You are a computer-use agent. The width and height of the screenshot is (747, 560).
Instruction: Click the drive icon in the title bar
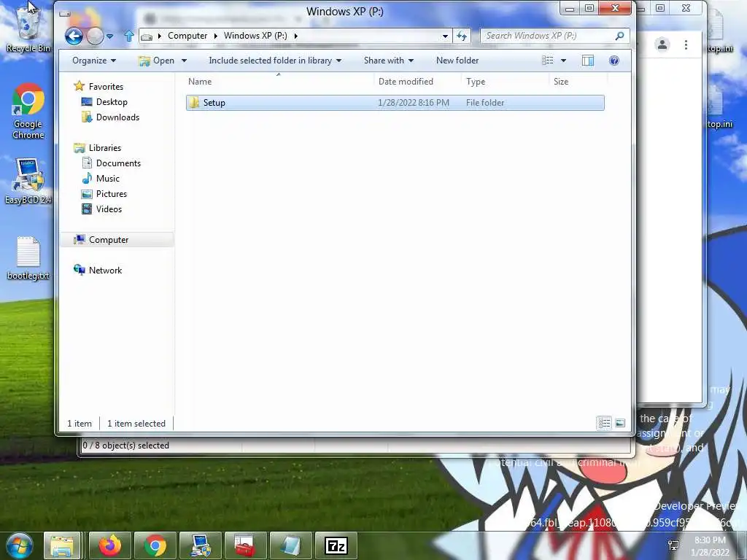[x=65, y=14]
